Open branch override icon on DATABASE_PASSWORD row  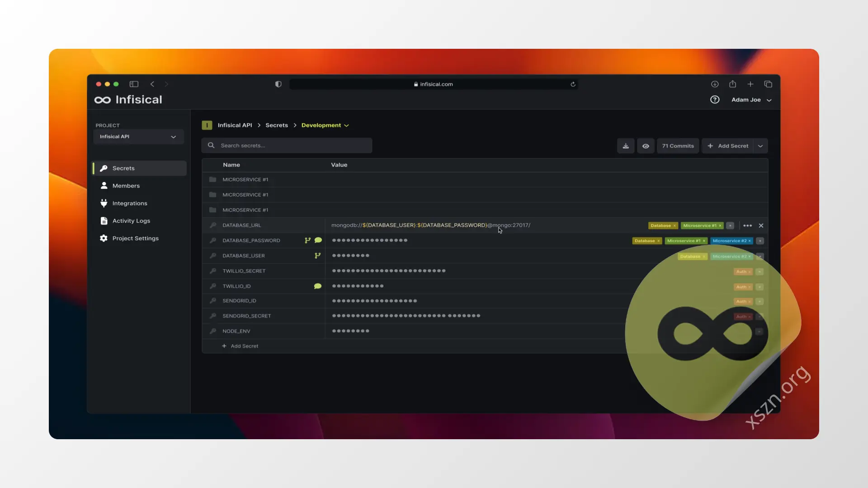(307, 240)
